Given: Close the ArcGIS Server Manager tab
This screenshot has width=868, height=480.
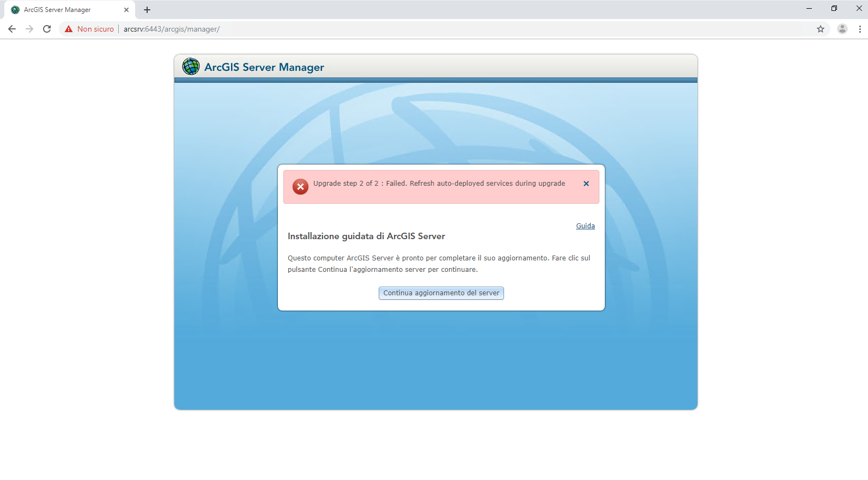Looking at the screenshot, I should 126,10.
